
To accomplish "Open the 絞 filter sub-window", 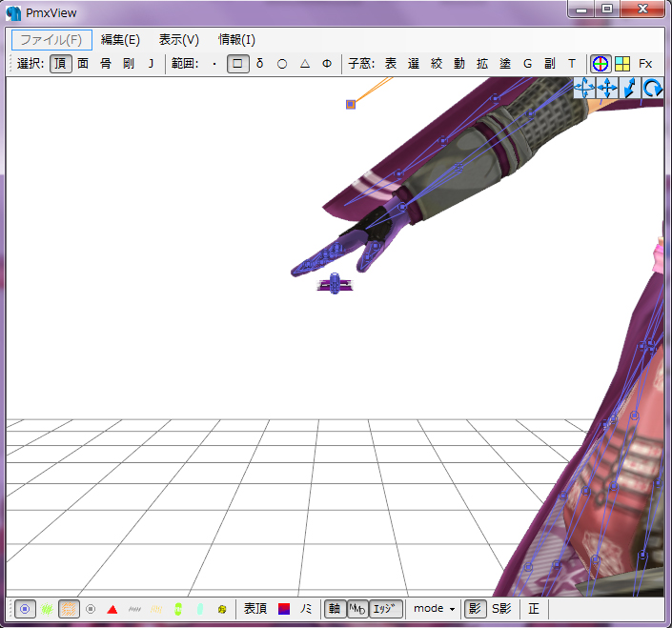I will 437,64.
